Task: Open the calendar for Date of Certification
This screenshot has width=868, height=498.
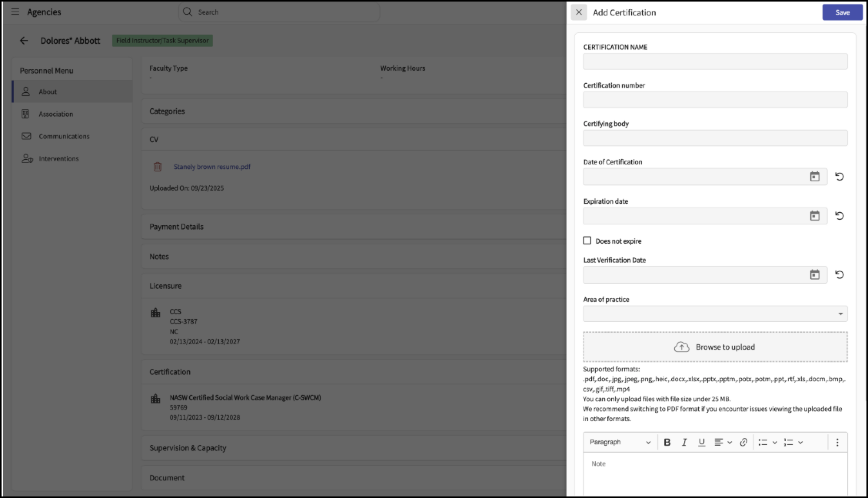Action: pyautogui.click(x=815, y=176)
